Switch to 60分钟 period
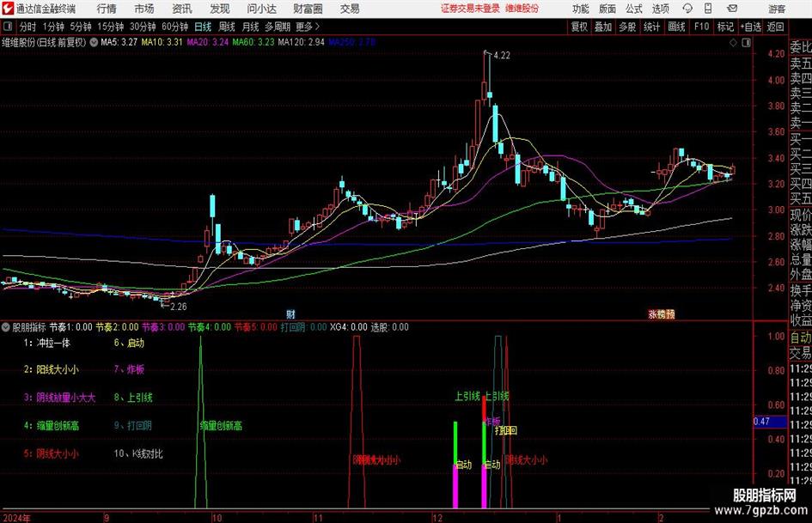 click(175, 27)
